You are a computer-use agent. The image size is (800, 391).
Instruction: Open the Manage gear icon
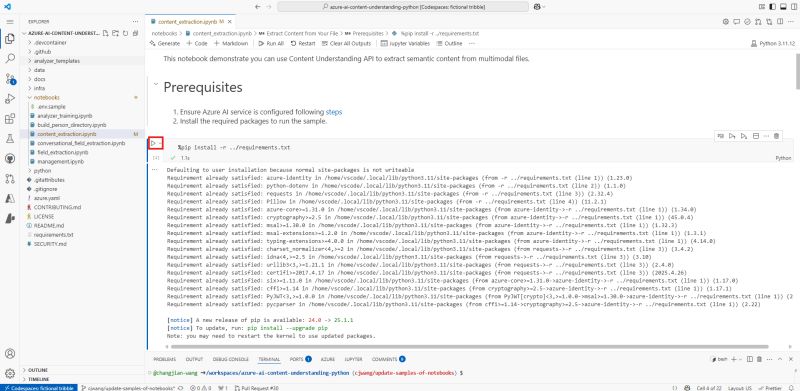pyautogui.click(x=10, y=373)
